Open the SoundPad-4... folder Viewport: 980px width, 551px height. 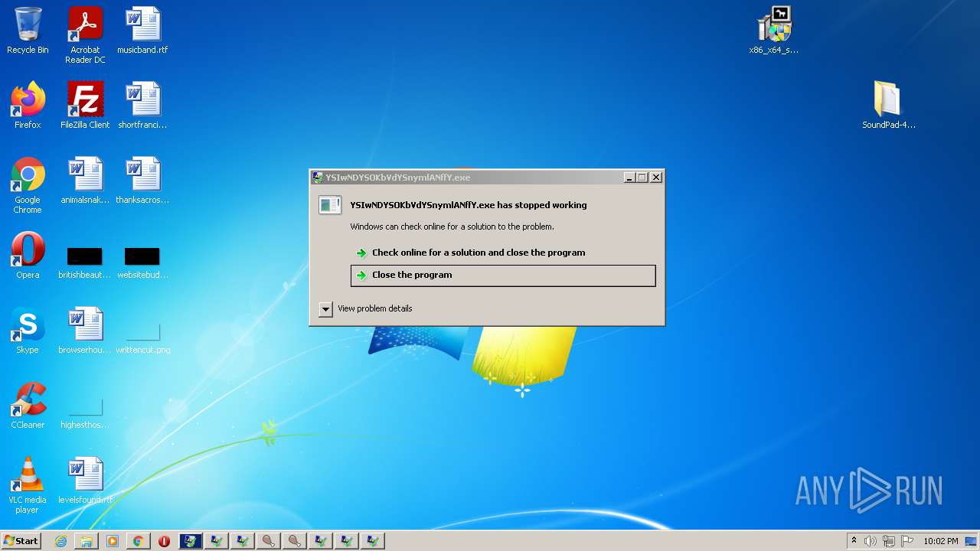[x=888, y=106]
